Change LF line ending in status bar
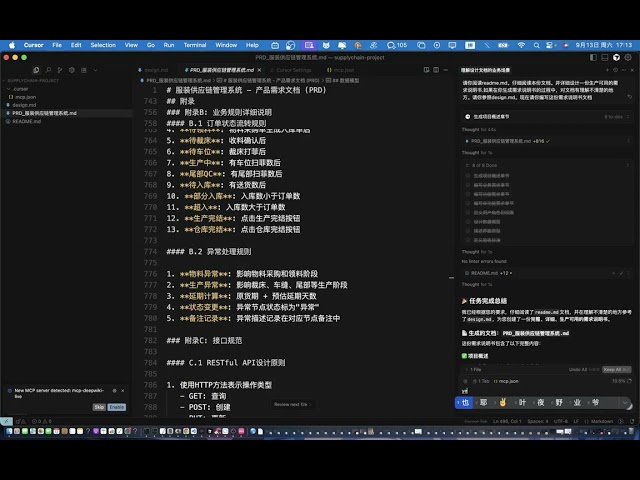The image size is (640, 480). coord(576,421)
